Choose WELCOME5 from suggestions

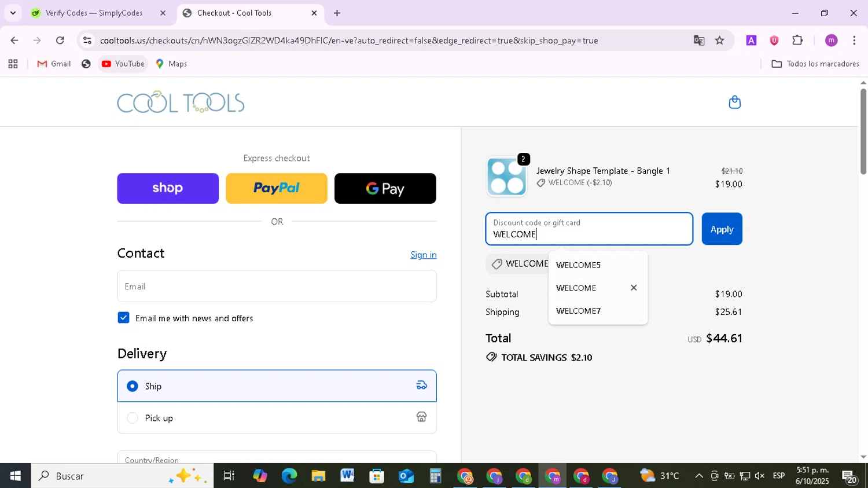(x=598, y=265)
